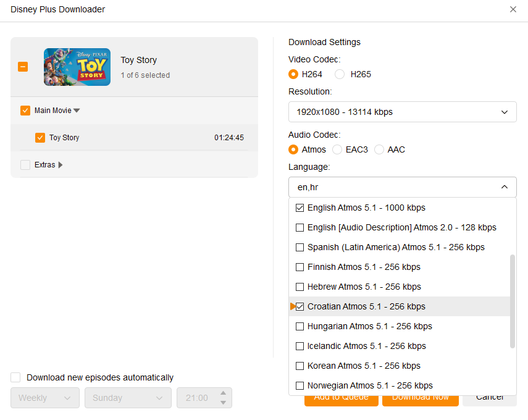Image resolution: width=528 pixels, height=420 pixels.
Task: Click the language list scrollbar
Action: coord(512,301)
